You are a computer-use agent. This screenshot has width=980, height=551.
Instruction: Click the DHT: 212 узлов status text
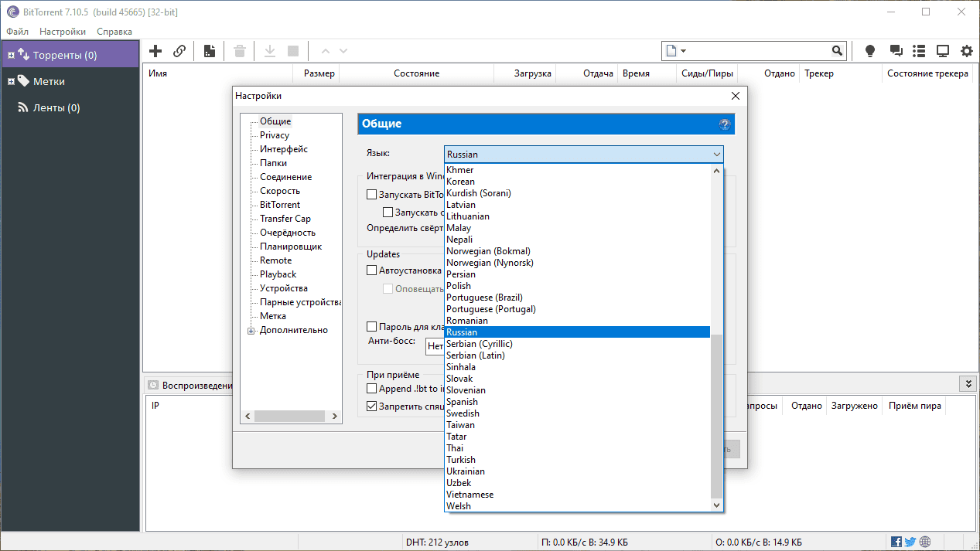[x=437, y=542]
